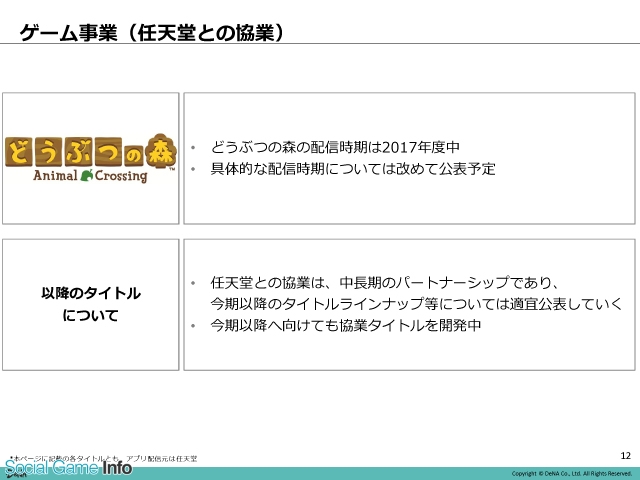Screen dimensions: 640x480
Task: Select the line 任天堂との協業は、中長期のパートナーシップであり、
Action: pos(384,282)
